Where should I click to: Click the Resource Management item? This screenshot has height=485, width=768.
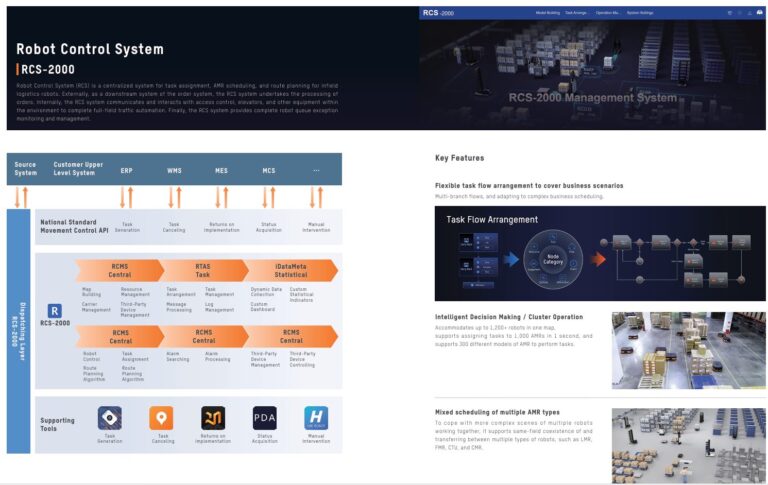(x=135, y=292)
